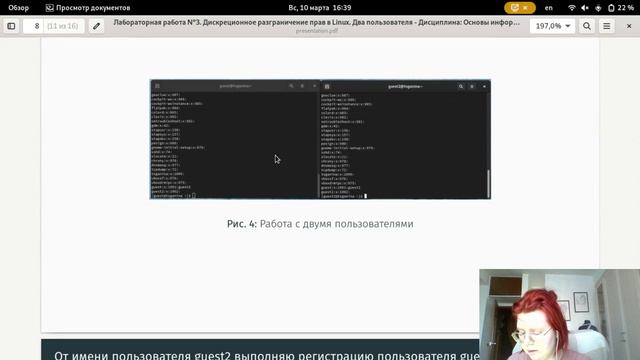Open the hamburger menu in document viewer

click(607, 26)
